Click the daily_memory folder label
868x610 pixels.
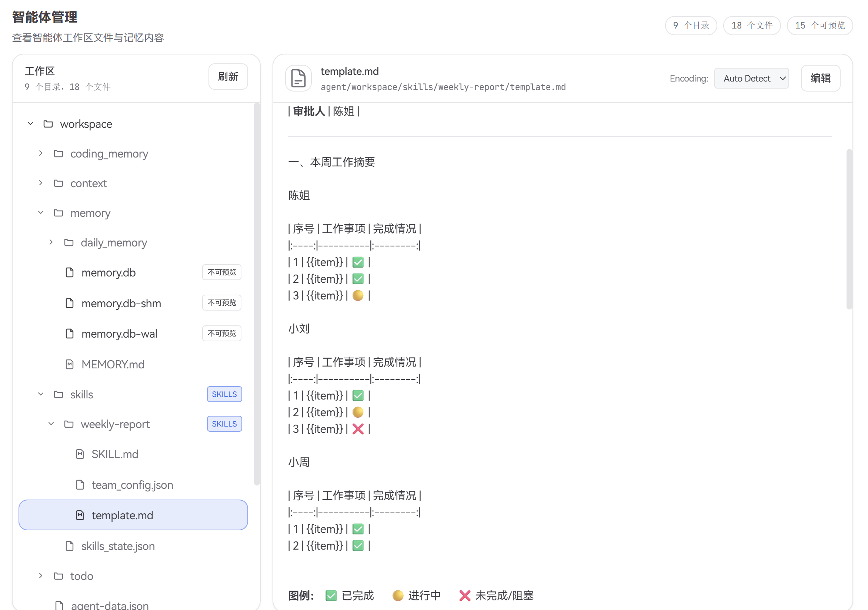click(x=114, y=243)
